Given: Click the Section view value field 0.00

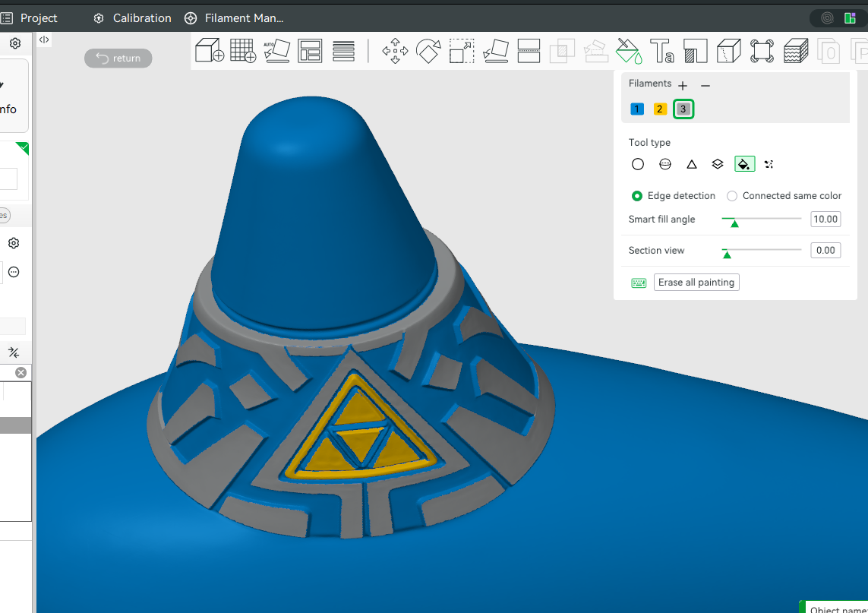Looking at the screenshot, I should pyautogui.click(x=825, y=251).
